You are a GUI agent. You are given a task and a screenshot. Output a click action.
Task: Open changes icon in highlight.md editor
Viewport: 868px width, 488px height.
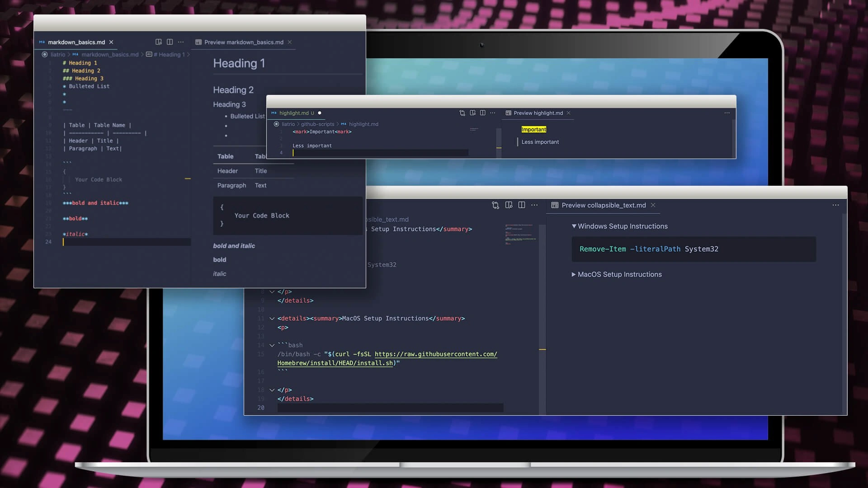(462, 113)
